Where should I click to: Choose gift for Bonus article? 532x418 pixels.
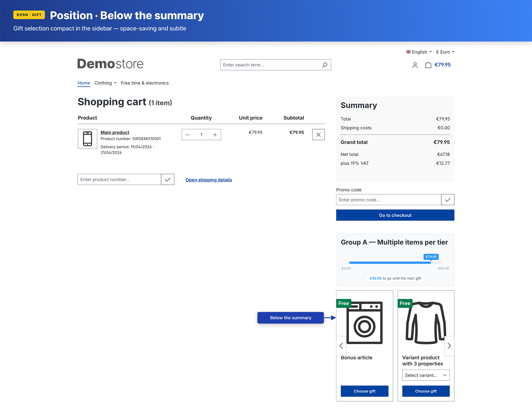pos(364,391)
